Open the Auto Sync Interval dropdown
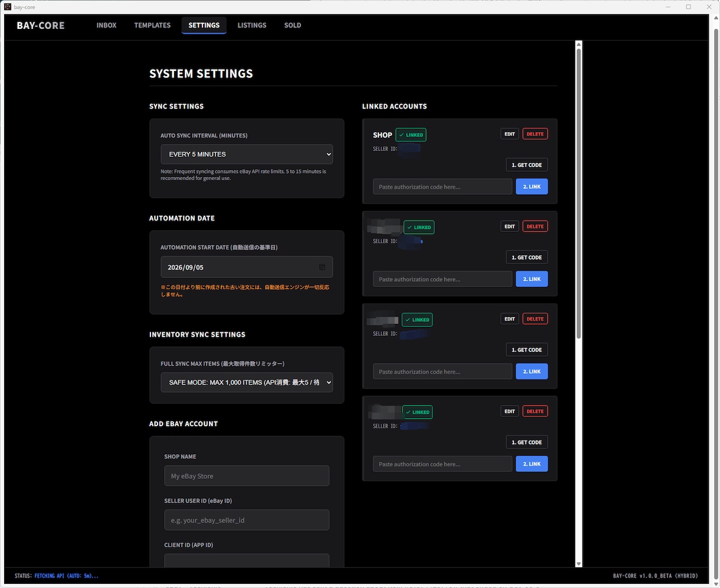 (x=247, y=154)
